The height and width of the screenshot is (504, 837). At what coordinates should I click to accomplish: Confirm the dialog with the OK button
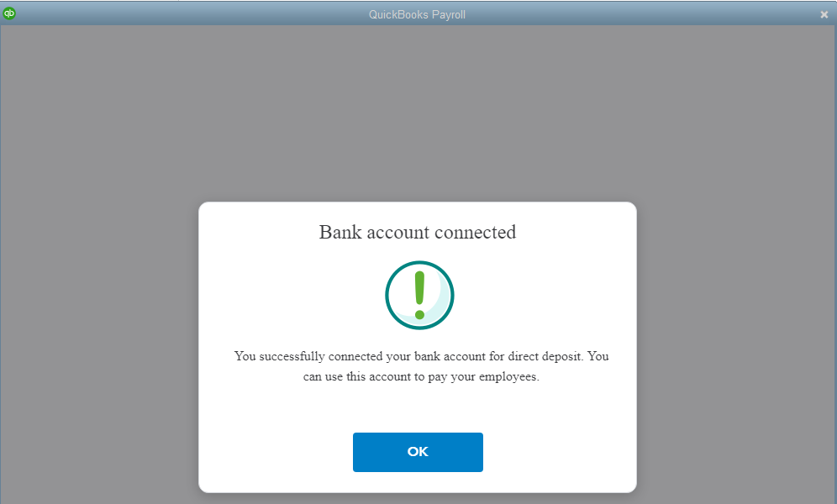coord(418,452)
